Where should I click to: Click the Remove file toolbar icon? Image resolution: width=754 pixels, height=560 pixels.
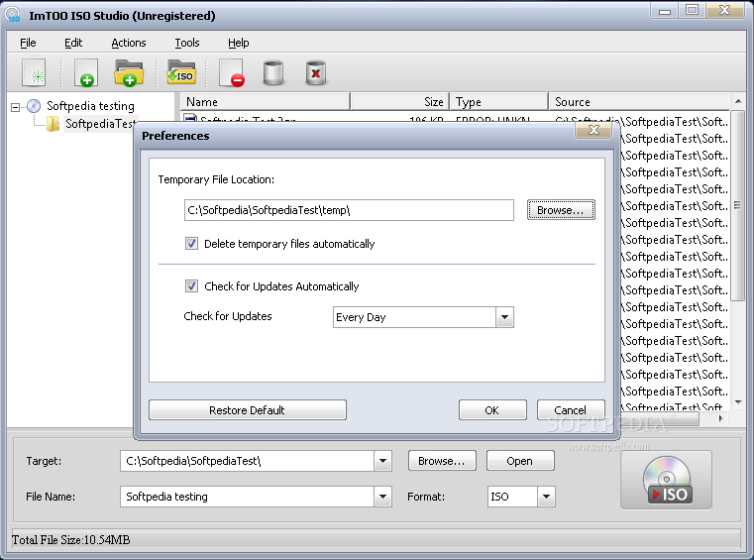click(232, 73)
